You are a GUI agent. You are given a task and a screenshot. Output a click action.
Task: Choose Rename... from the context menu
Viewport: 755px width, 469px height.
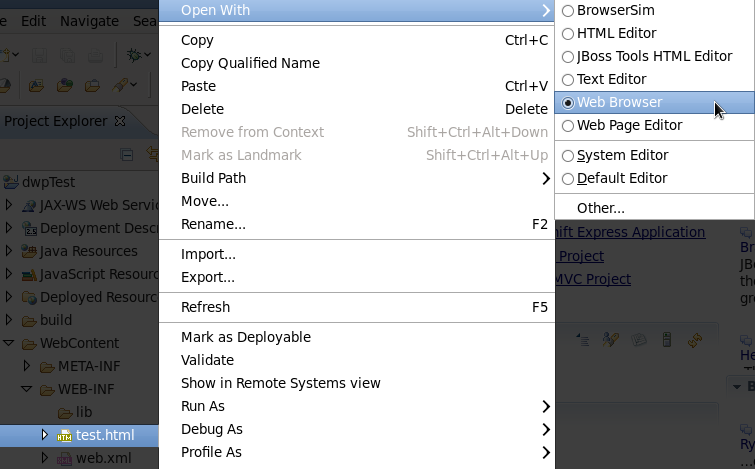(x=213, y=224)
